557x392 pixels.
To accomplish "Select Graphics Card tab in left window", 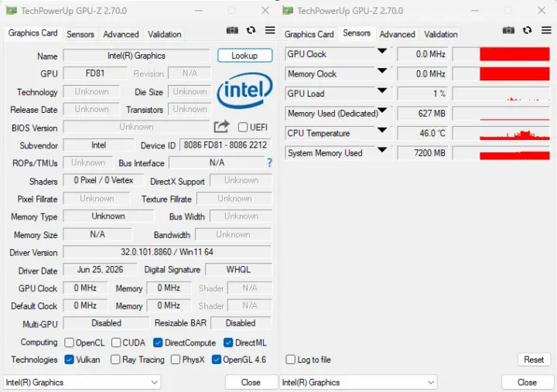I will click(32, 33).
